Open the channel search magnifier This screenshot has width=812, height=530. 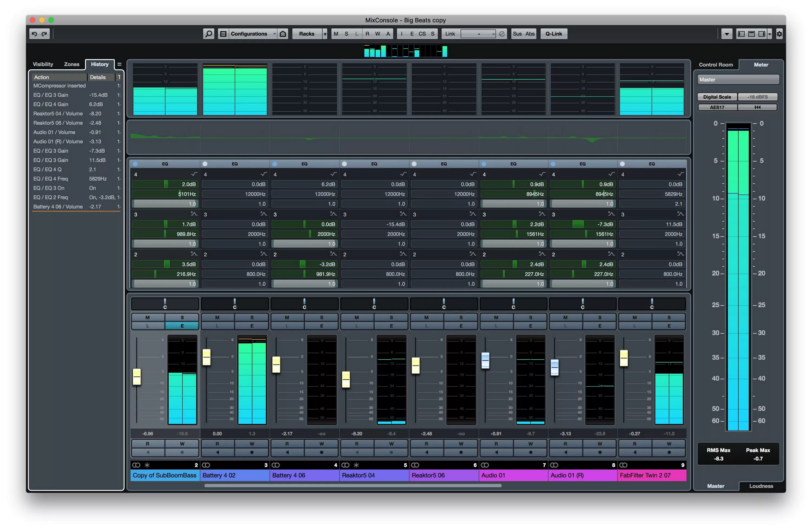pyautogui.click(x=208, y=34)
